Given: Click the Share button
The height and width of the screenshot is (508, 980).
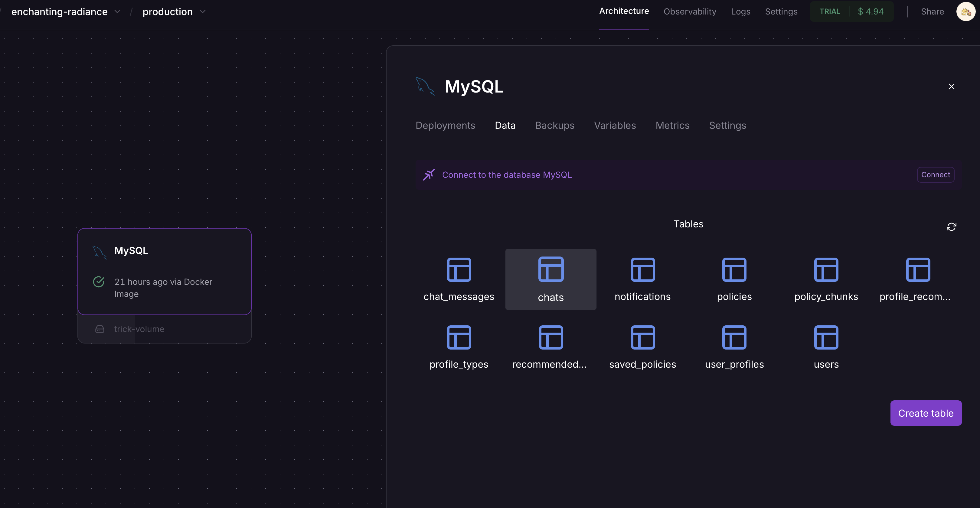Looking at the screenshot, I should coord(932,12).
